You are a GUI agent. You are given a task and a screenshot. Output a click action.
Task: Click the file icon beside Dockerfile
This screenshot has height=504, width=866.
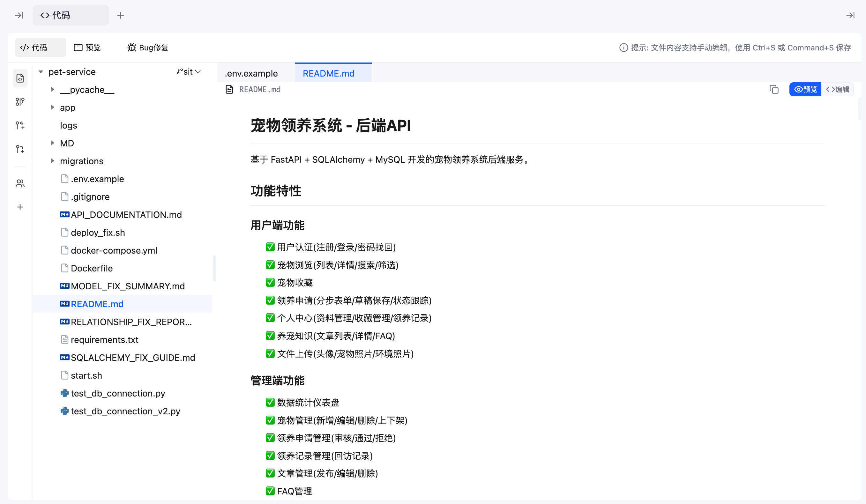[x=64, y=268]
